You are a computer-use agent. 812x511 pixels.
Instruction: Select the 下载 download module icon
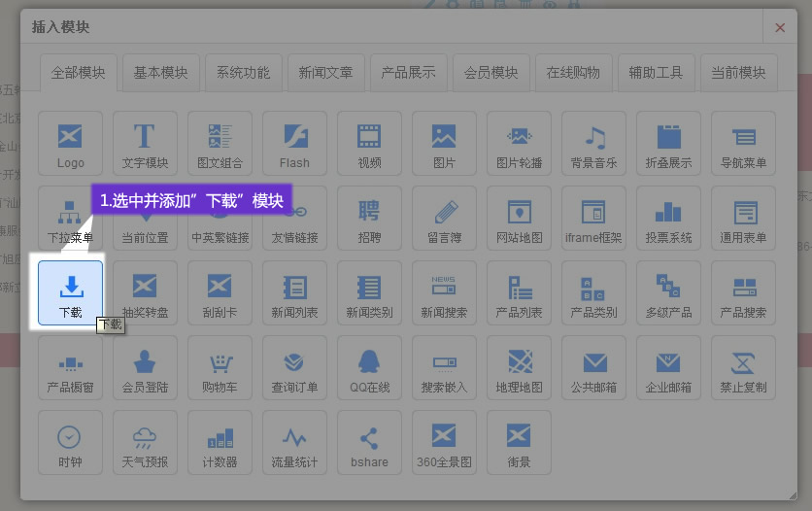click(x=70, y=292)
